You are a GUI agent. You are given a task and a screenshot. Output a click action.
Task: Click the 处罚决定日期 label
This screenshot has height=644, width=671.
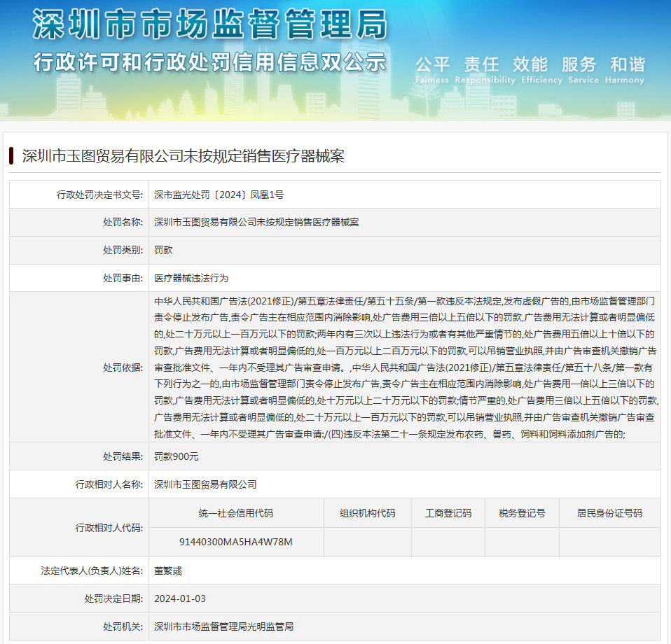click(x=114, y=598)
